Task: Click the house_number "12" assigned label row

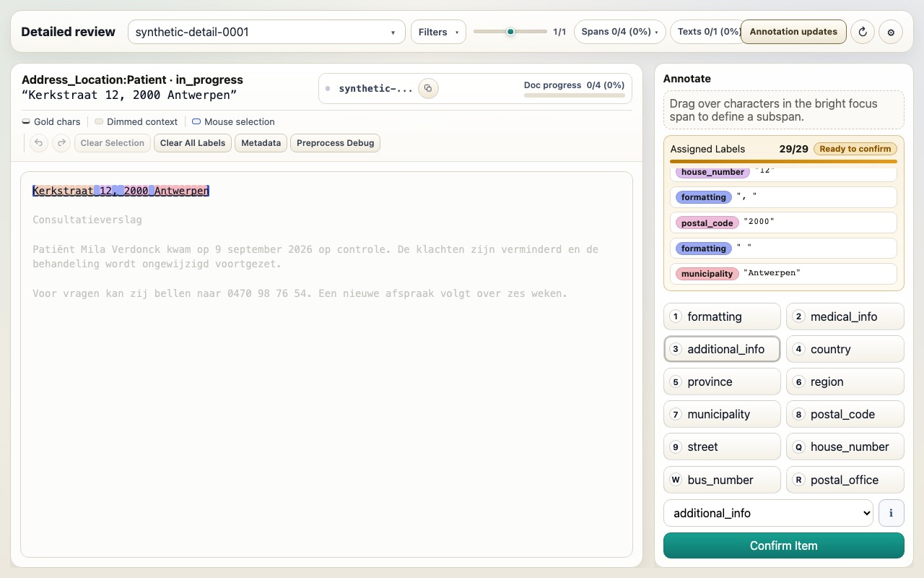Action: tap(784, 173)
